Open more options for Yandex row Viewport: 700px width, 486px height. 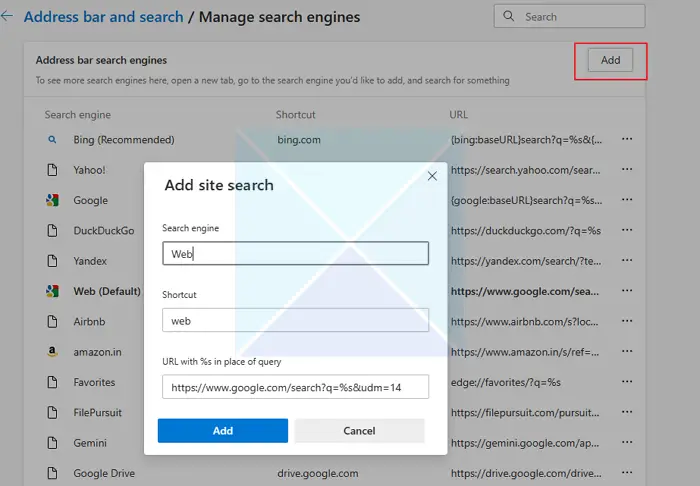click(x=627, y=260)
